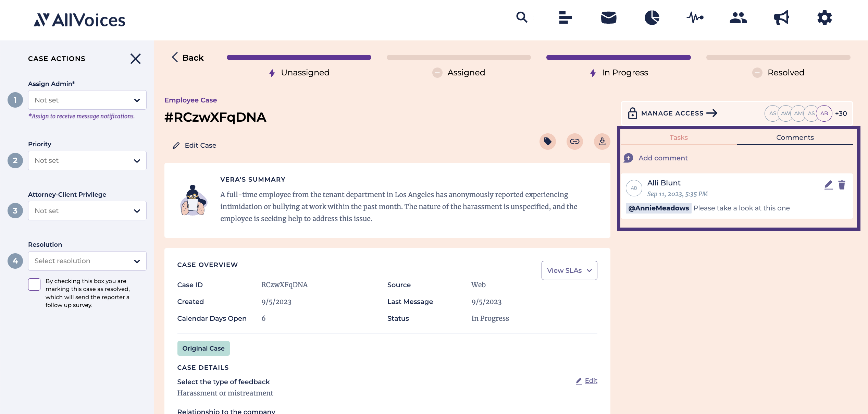The image size is (868, 414).
Task: Open the settings gear icon
Action: click(824, 17)
